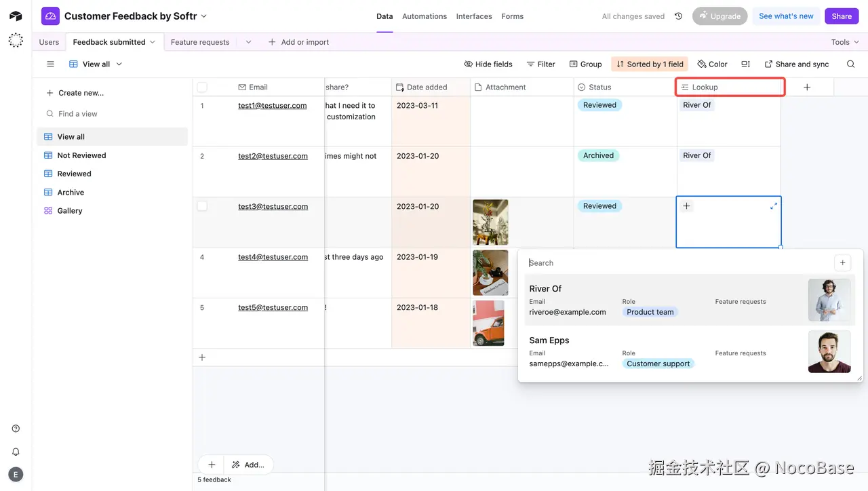Open the Color settings
This screenshot has height=491, width=868.
pos(712,64)
